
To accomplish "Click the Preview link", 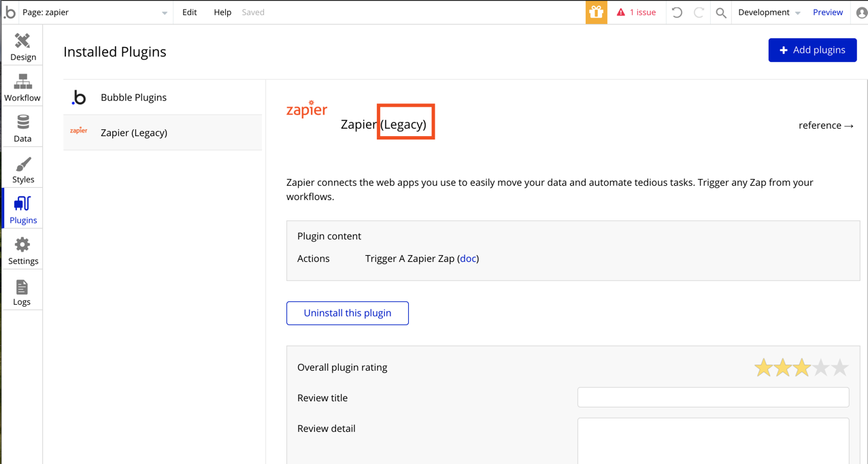I will 828,12.
